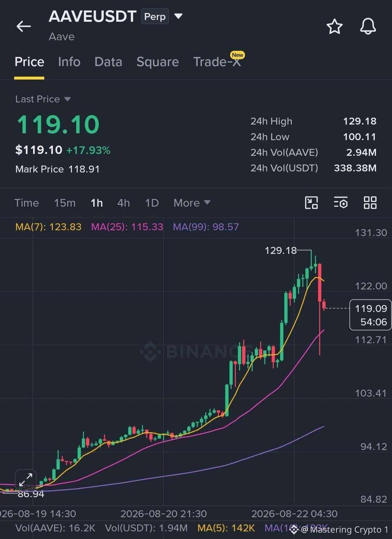Open the chart indicator settings icon
The height and width of the screenshot is (539, 392).
(341, 203)
